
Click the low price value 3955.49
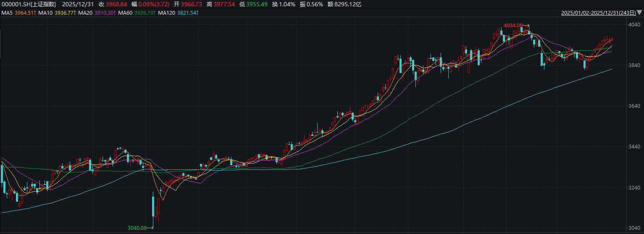click(x=258, y=4)
